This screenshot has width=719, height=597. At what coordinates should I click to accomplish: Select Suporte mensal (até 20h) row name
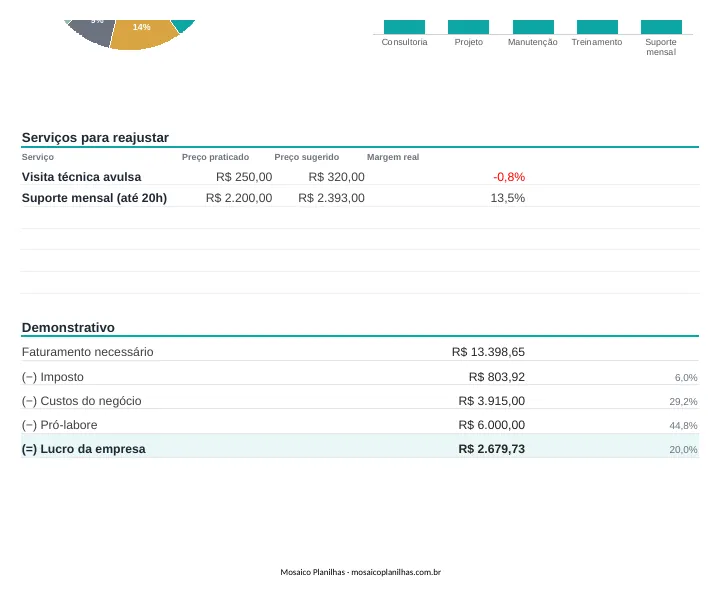[x=94, y=198]
